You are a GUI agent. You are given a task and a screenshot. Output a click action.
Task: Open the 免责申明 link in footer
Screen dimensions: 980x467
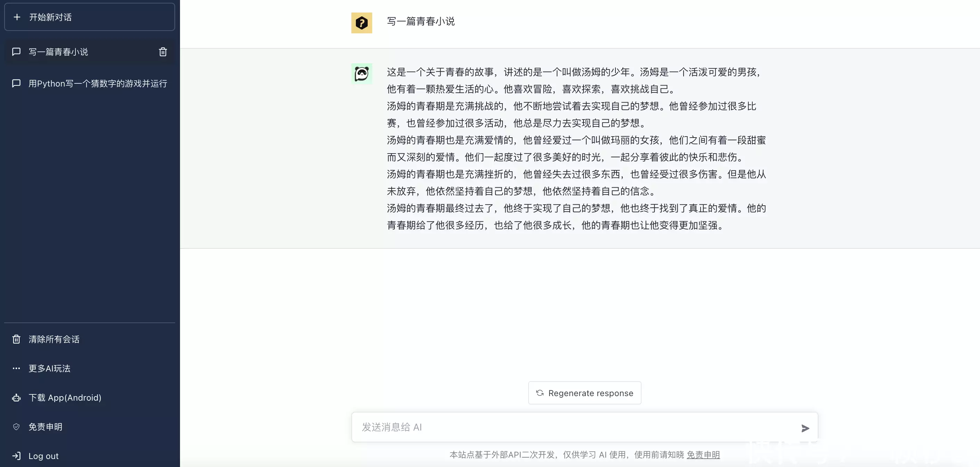tap(703, 455)
